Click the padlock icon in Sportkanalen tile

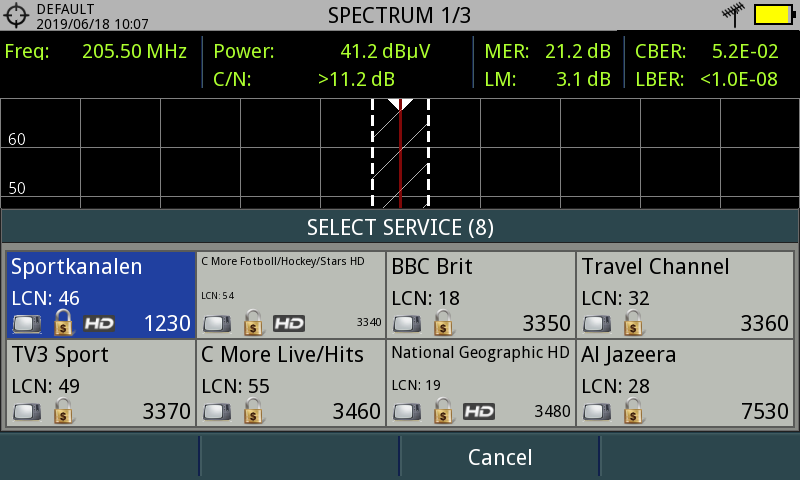coord(63,322)
